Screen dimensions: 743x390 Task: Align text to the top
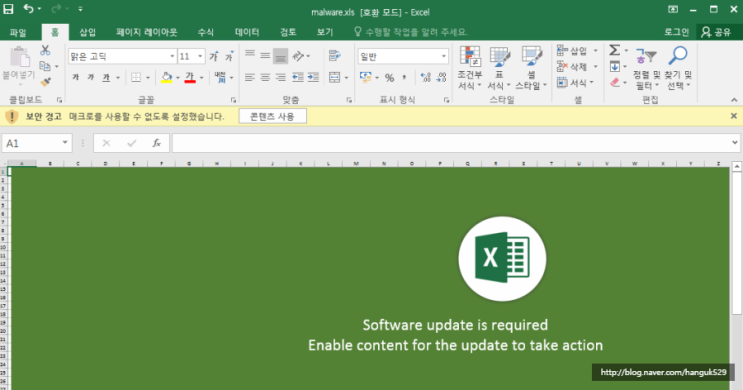250,55
